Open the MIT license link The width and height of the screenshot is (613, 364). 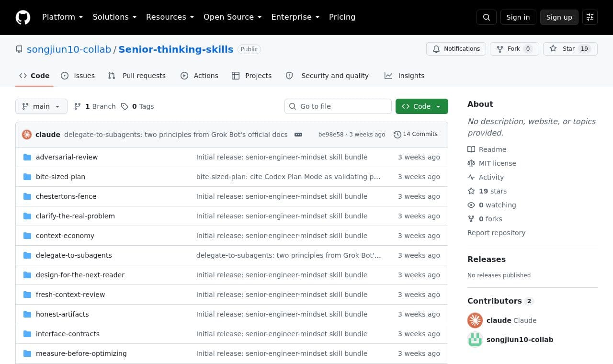click(498, 163)
